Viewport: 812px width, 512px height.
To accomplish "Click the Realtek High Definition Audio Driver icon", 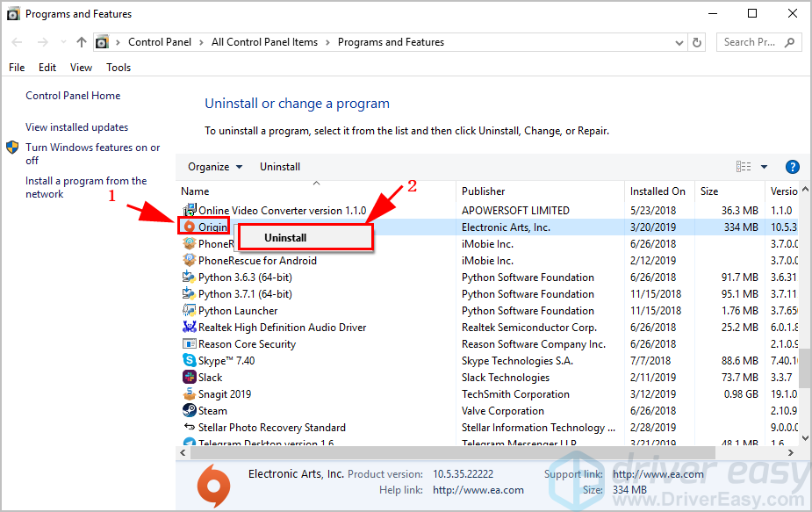I will coord(190,328).
